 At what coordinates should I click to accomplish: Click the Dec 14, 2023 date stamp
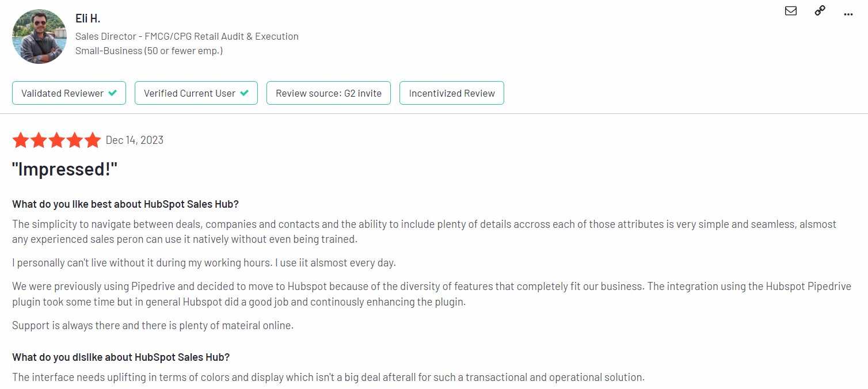coord(134,140)
